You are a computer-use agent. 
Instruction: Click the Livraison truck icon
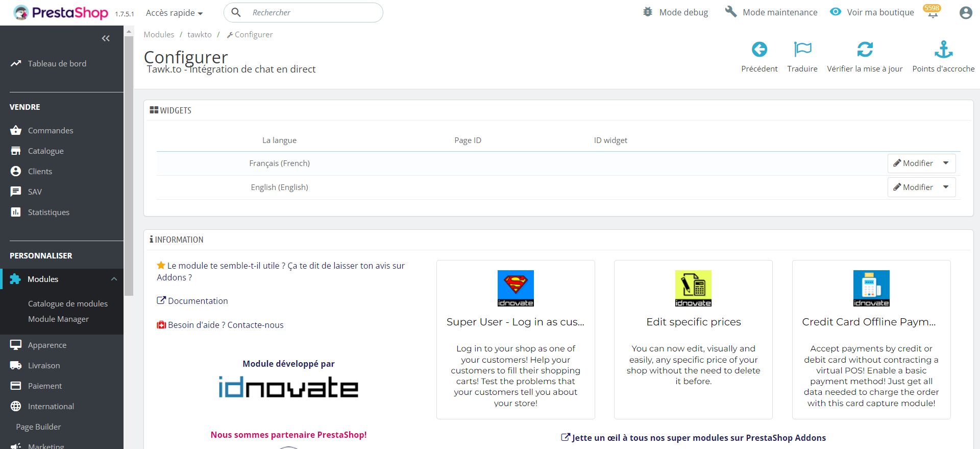(x=16, y=365)
